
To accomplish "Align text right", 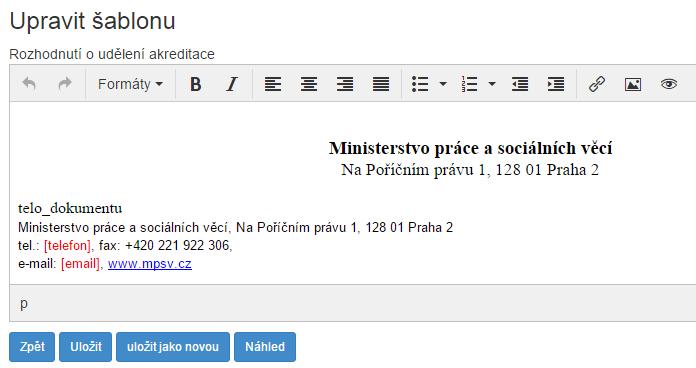I will pos(344,83).
